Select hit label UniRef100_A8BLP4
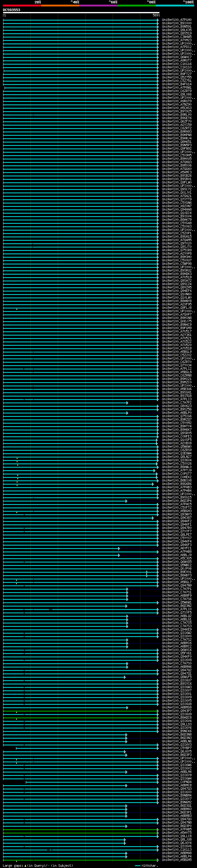Image resolution: width=197 pixels, height=868 pixels. click(x=177, y=856)
